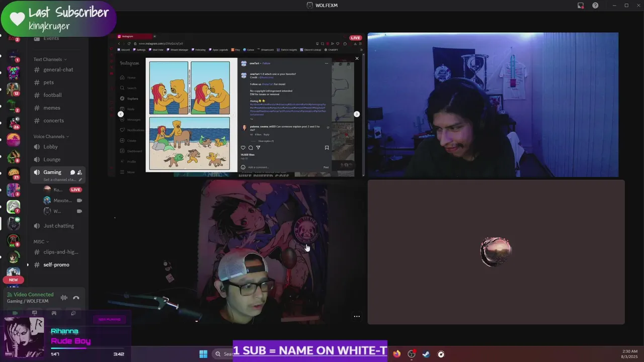Join the Lobby voice channel
This screenshot has height=362, width=644.
point(58,147)
